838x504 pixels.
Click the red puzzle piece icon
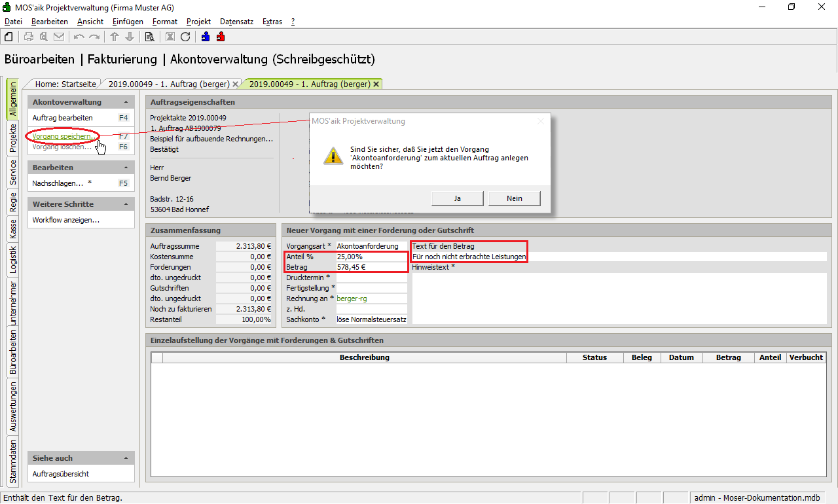(221, 37)
